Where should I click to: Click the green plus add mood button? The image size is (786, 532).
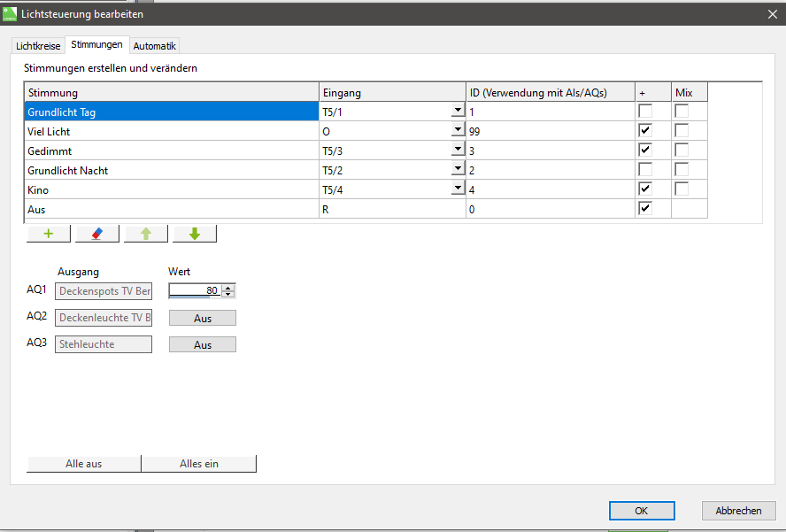48,234
